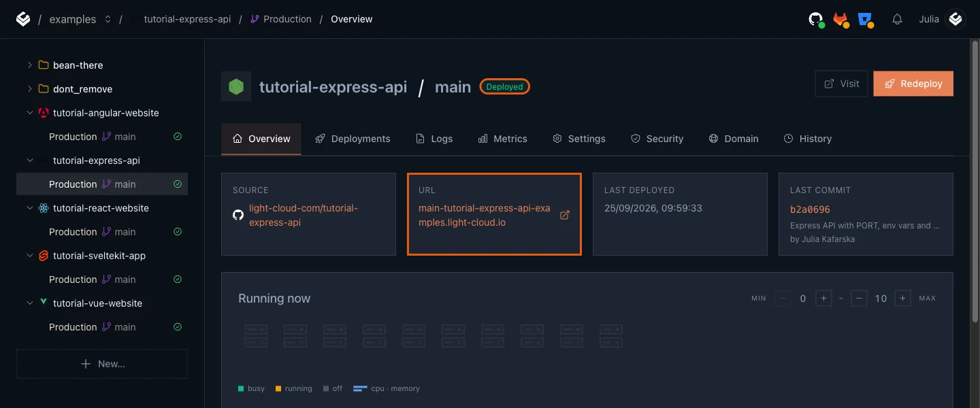The height and width of the screenshot is (408, 980).
Task: Select the green status check for tutorial-vue-website Production
Action: point(178,327)
